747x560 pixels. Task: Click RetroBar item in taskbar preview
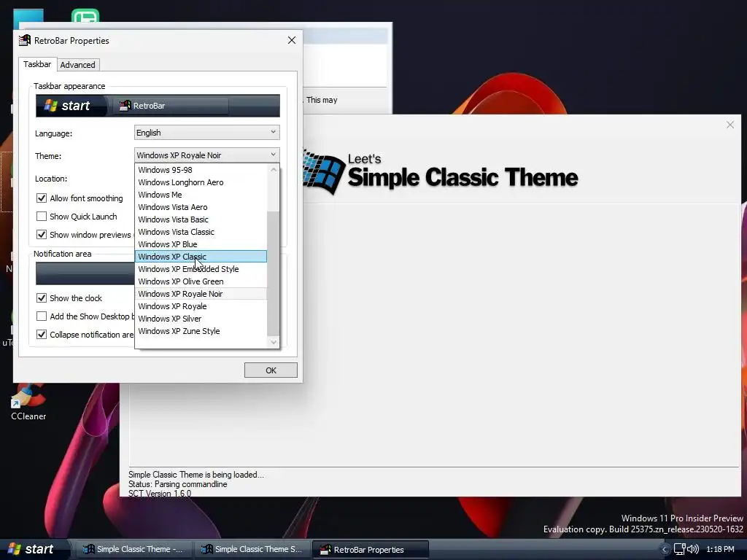click(171, 106)
